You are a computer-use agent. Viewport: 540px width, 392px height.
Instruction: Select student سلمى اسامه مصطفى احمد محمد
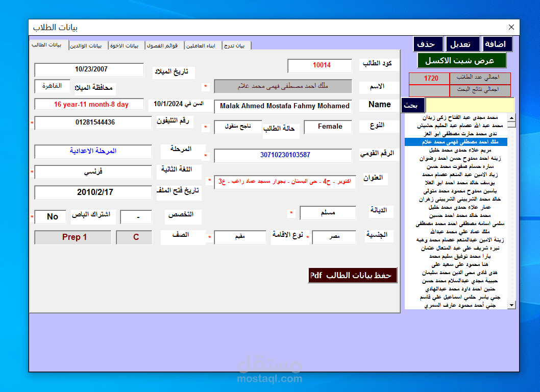pyautogui.click(x=456, y=224)
